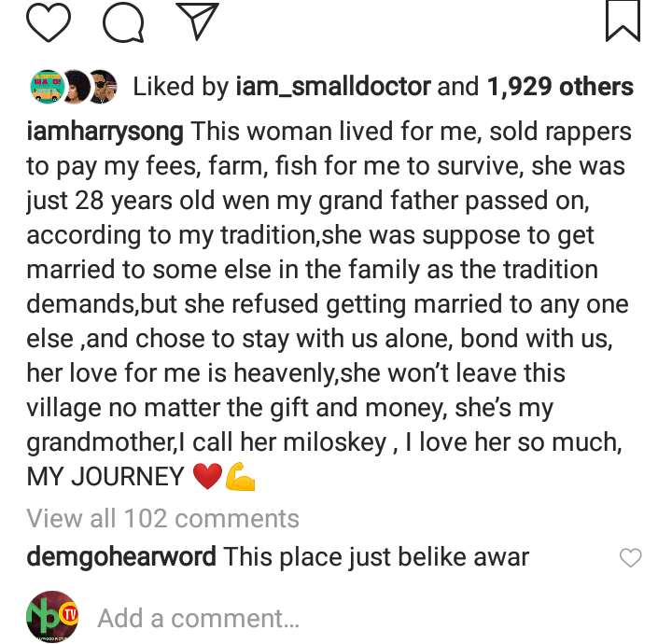Share the post using paper plane icon
672x644 pixels.
point(196,23)
